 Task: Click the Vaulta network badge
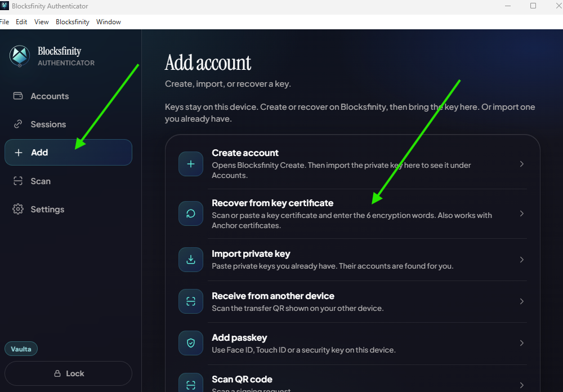tap(21, 349)
